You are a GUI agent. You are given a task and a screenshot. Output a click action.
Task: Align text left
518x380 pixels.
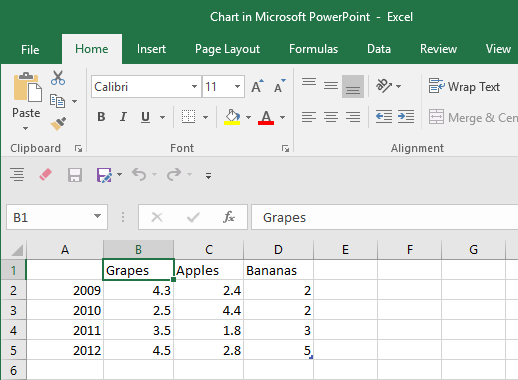(309, 117)
